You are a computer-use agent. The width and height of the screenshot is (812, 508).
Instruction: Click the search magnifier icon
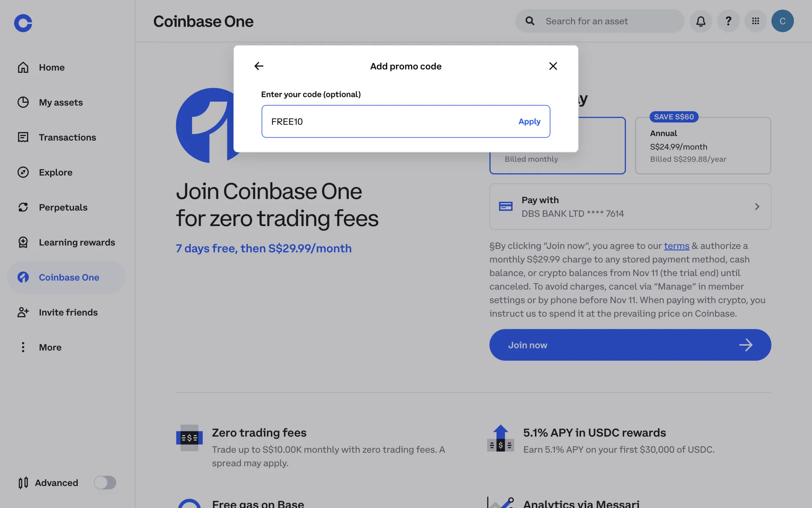coord(530,21)
